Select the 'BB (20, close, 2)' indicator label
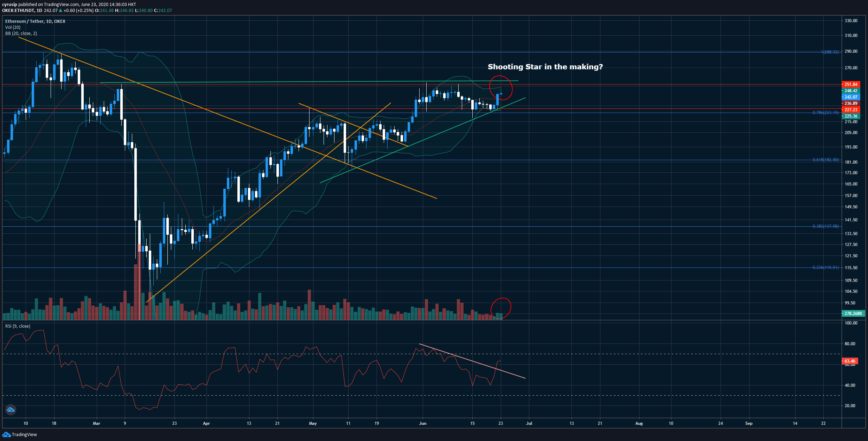The image size is (868, 441). [21, 33]
